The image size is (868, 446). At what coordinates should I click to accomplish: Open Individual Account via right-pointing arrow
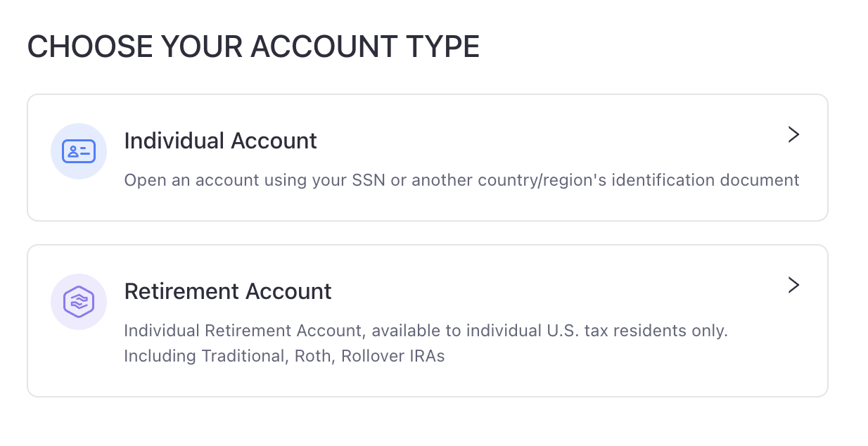coord(793,134)
